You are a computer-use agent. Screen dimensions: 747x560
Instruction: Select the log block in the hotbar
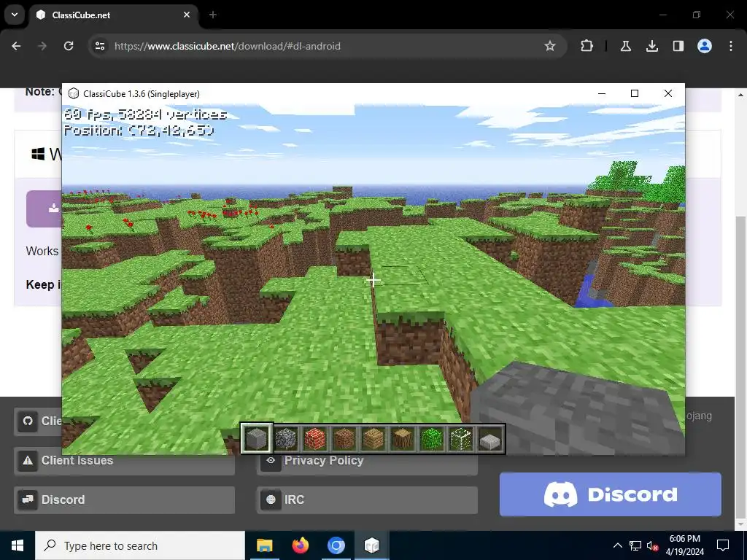[403, 438]
